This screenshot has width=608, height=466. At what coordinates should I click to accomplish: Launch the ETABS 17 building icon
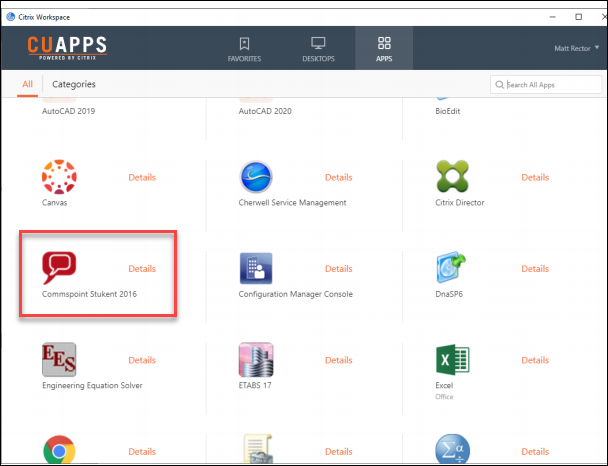[256, 359]
